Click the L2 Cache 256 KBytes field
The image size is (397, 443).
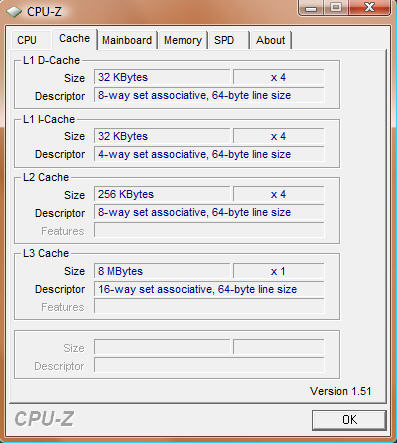coord(162,194)
